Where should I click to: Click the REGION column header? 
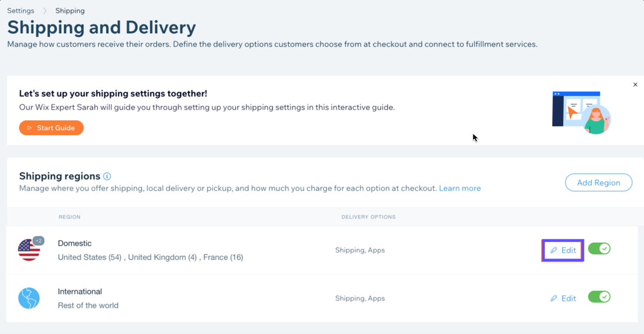click(69, 217)
